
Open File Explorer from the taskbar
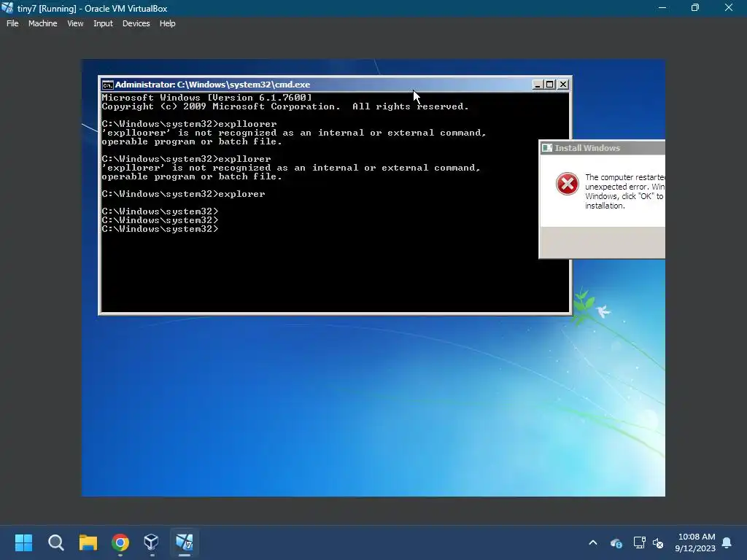(88, 542)
